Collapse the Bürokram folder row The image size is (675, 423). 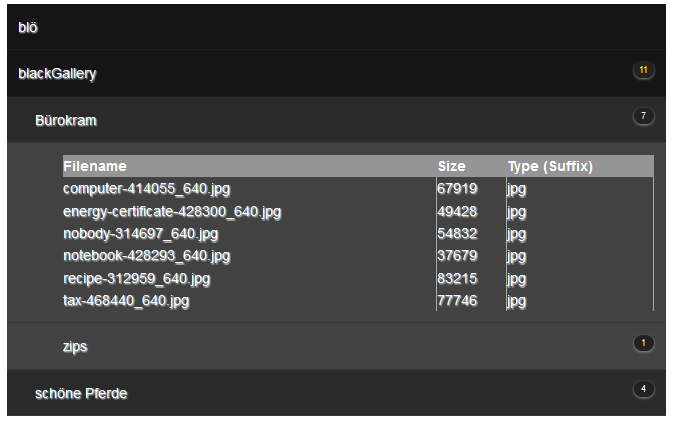[x=66, y=120]
